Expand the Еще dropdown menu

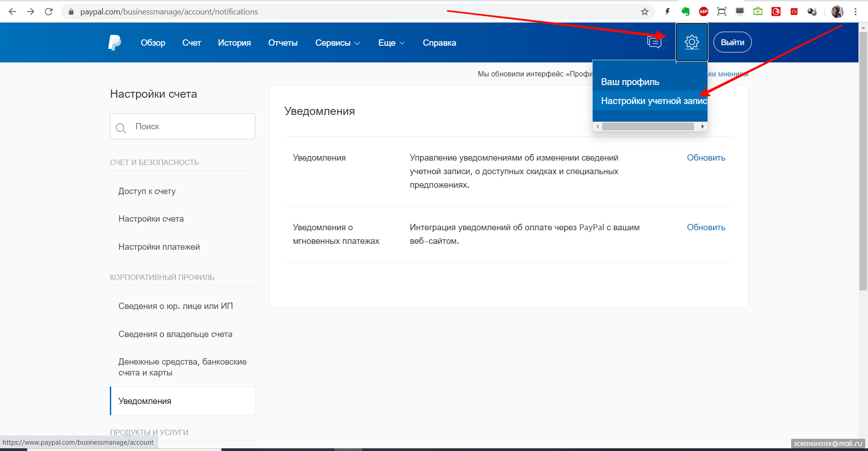coord(391,43)
